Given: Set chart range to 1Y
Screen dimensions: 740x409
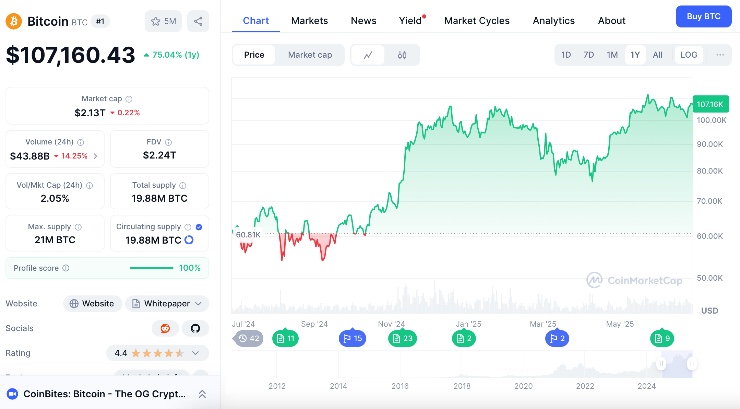Looking at the screenshot, I should (635, 55).
